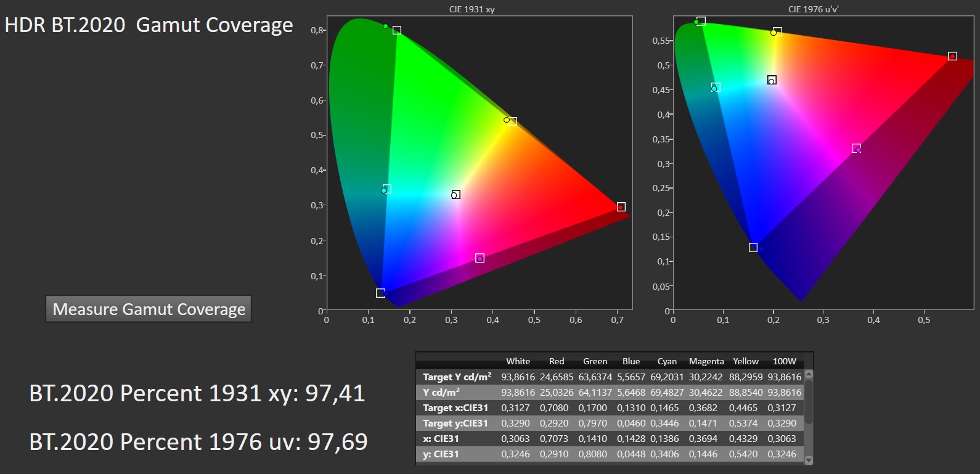
Task: Click the table scrollbar down arrow
Action: pos(809,460)
